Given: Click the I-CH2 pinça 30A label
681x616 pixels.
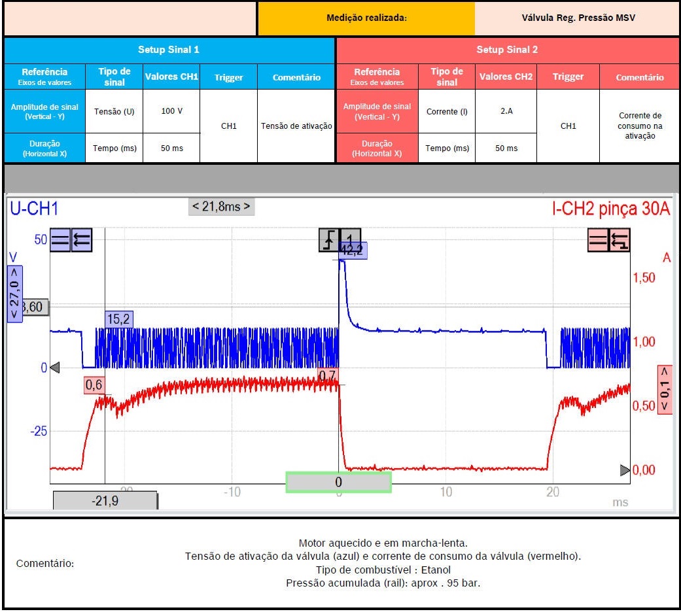Looking at the screenshot, I should (611, 209).
